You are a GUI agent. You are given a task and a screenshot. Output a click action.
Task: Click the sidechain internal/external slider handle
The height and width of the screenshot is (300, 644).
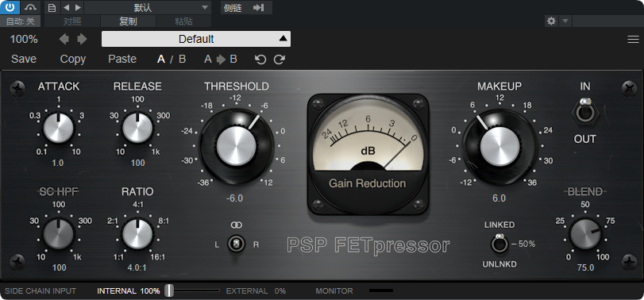(169, 290)
